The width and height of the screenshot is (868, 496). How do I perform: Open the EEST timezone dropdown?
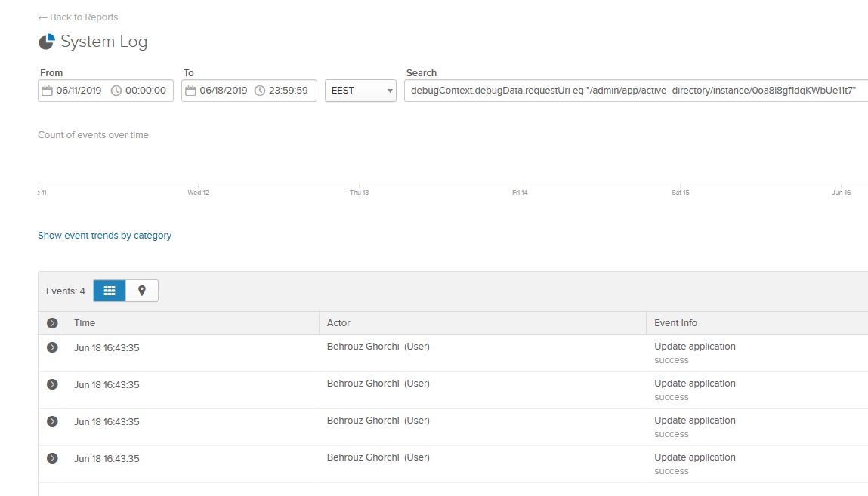[x=360, y=91]
